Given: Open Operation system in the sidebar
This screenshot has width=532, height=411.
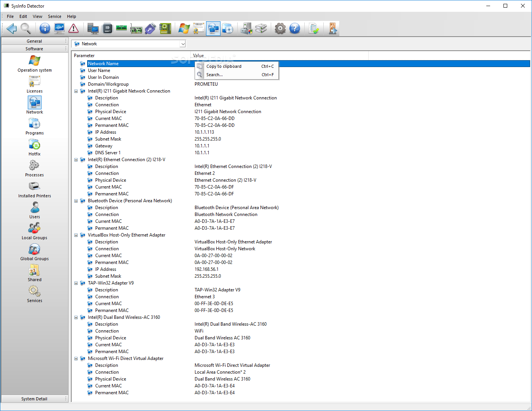Looking at the screenshot, I should 35,64.
